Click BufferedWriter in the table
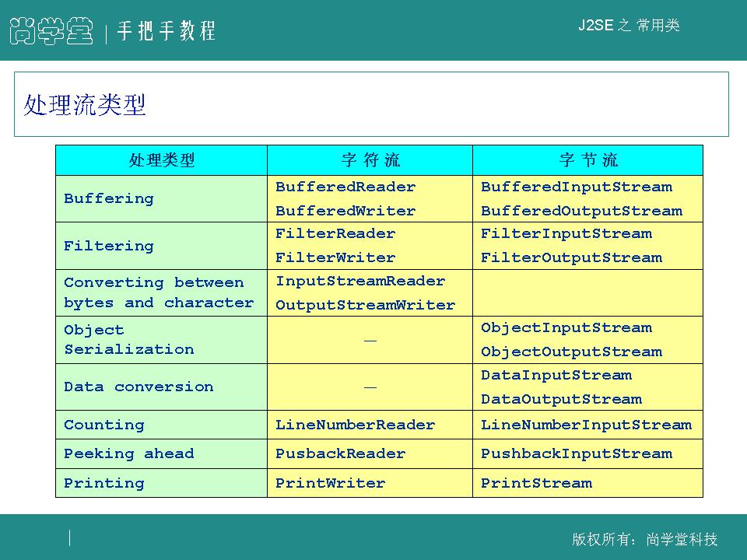The height and width of the screenshot is (560, 747). (x=345, y=211)
